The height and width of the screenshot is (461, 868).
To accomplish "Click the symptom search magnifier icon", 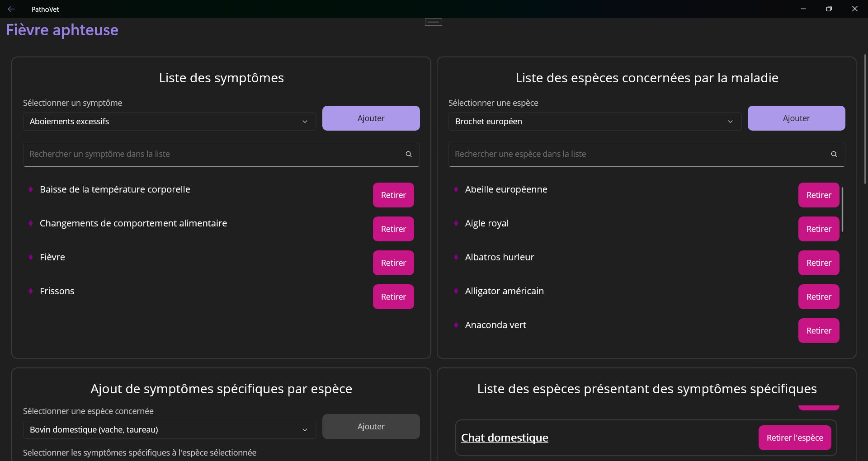I will tap(409, 155).
